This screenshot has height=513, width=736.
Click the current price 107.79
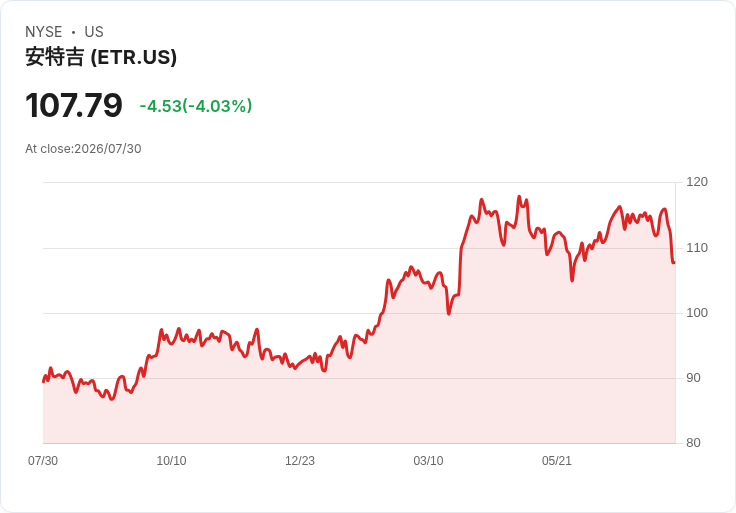pyautogui.click(x=74, y=105)
